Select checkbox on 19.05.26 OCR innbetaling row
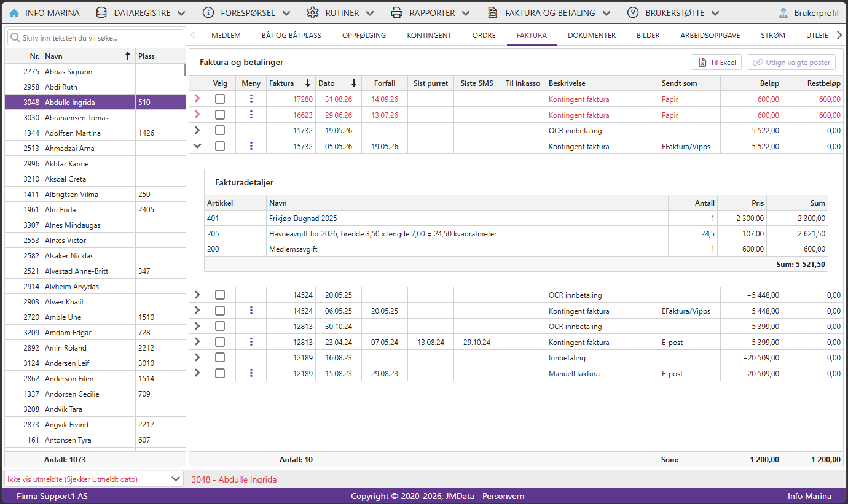 tap(220, 130)
